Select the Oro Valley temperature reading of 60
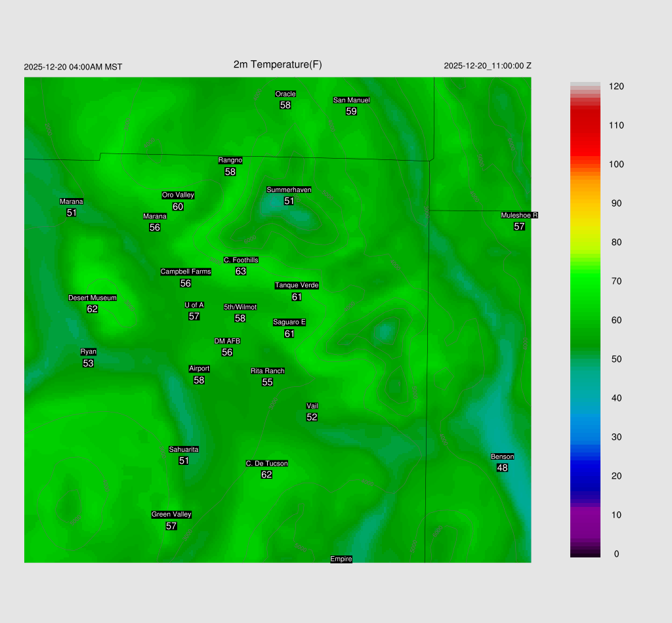The height and width of the screenshot is (623, 672). coord(178,207)
